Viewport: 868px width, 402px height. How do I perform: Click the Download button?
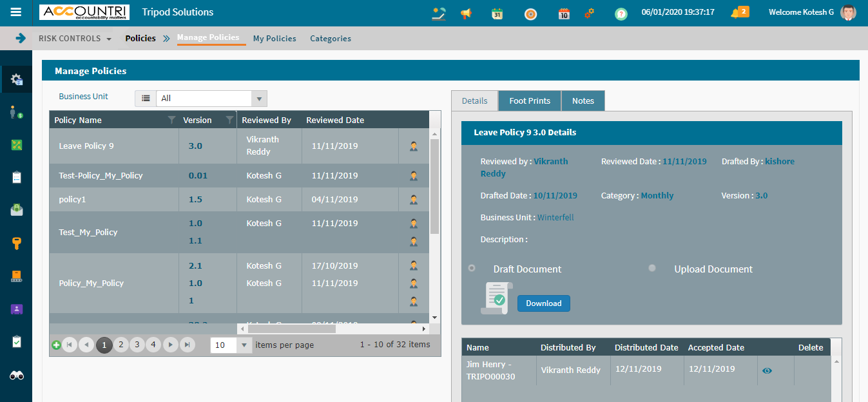[544, 303]
